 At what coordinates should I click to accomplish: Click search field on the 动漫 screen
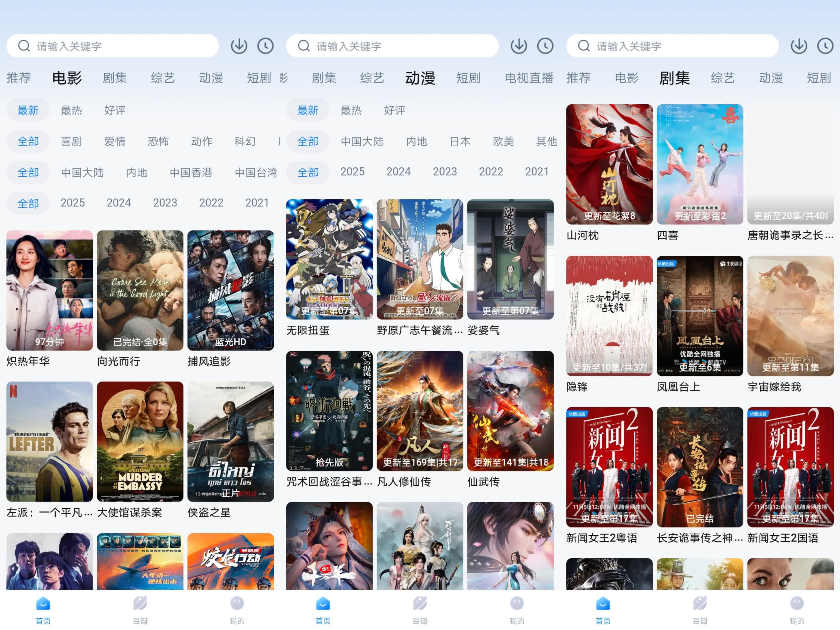click(x=392, y=46)
